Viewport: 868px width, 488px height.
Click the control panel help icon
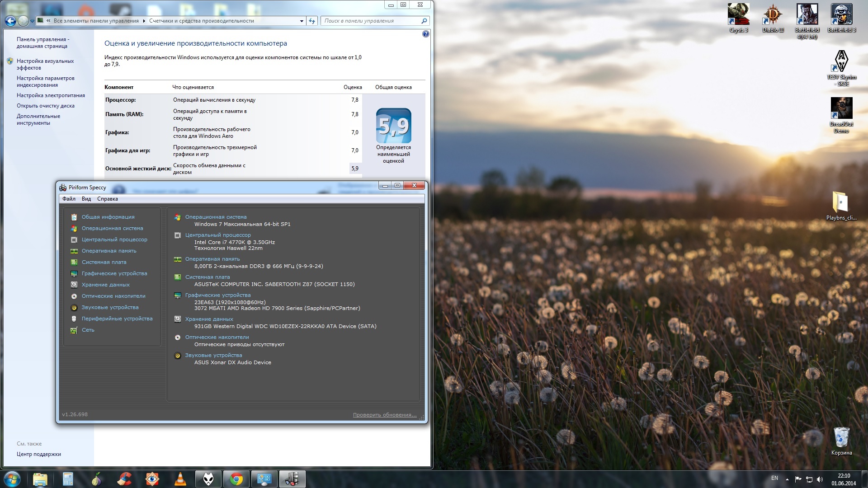425,34
